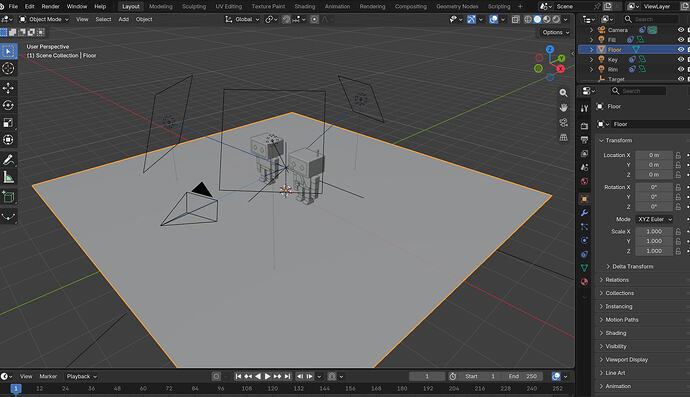Open the File menu

13,7
